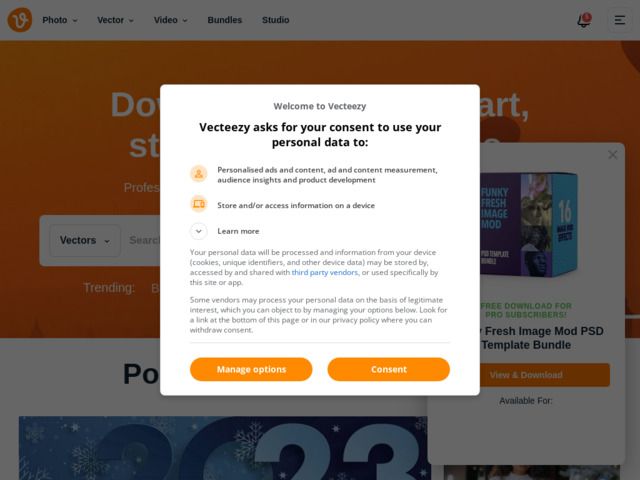
Task: Expand the Video dropdown menu
Action: 170,20
